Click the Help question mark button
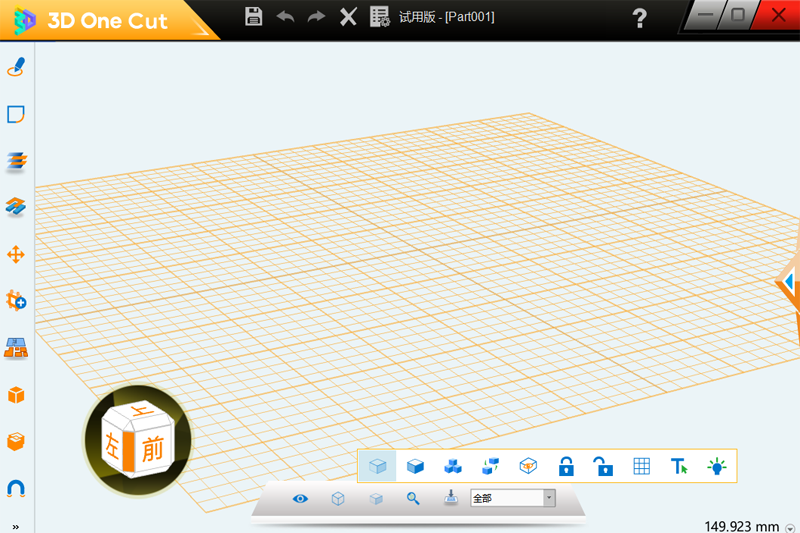Screen dimensions: 800x533 pyautogui.click(x=640, y=18)
